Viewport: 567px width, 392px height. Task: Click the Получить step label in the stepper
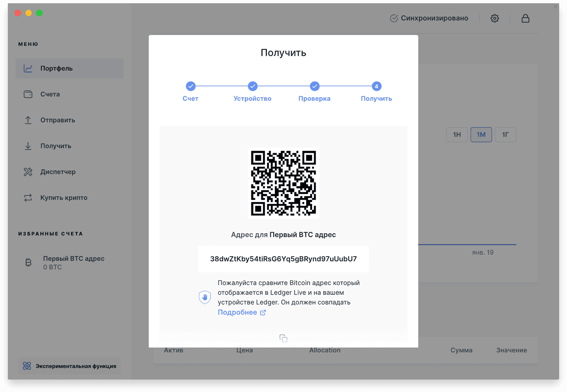pos(376,99)
